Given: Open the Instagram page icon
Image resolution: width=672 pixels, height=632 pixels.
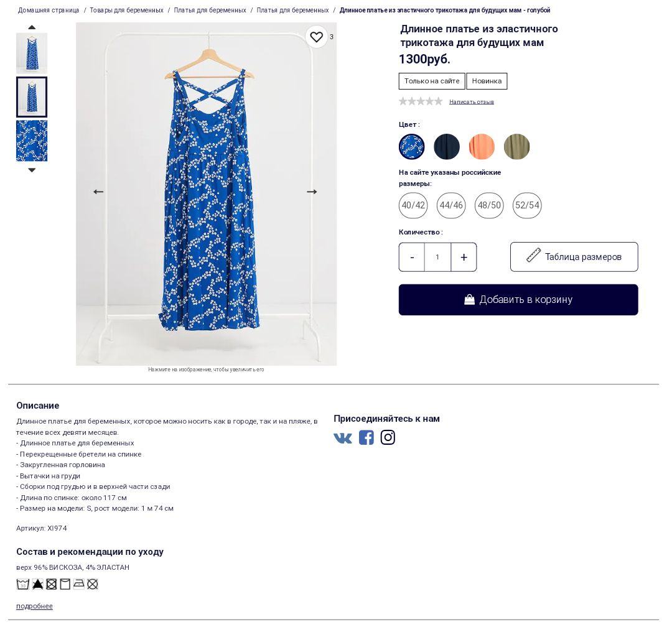Looking at the screenshot, I should point(388,437).
